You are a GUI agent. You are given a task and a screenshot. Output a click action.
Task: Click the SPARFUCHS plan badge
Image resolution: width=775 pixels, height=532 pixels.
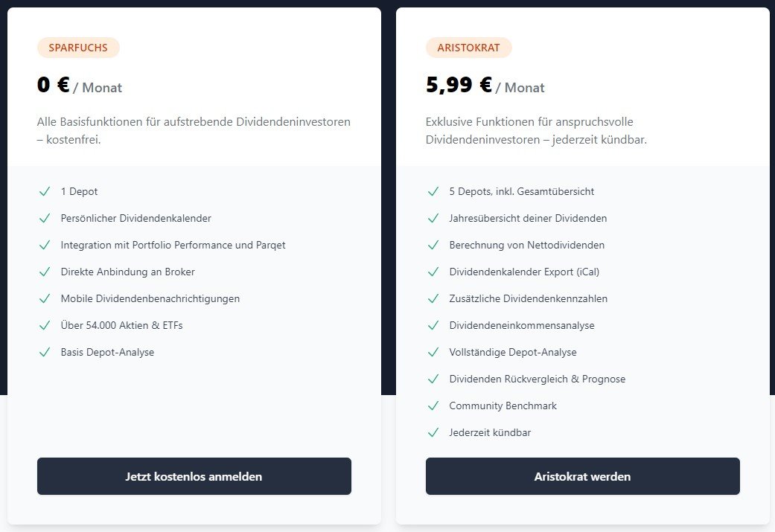[78, 48]
